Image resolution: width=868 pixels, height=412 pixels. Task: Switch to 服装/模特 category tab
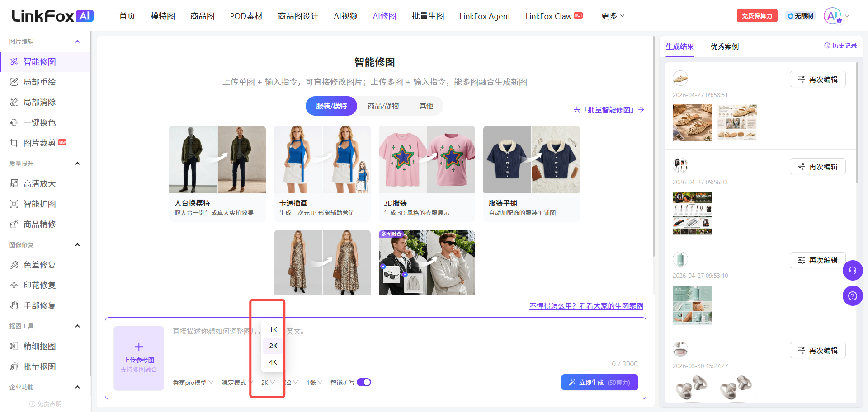point(331,106)
